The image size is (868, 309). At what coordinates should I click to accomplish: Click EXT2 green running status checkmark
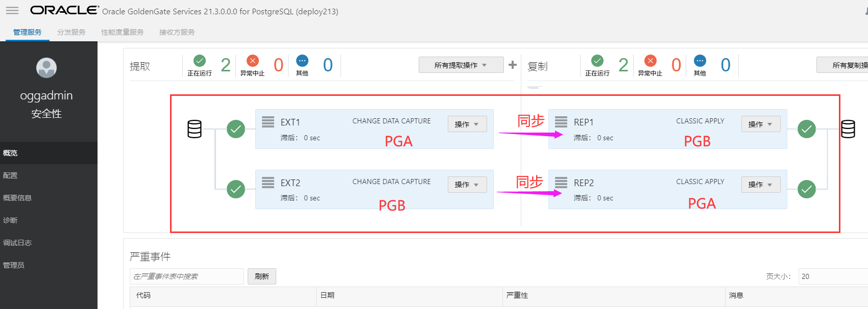pyautogui.click(x=236, y=189)
